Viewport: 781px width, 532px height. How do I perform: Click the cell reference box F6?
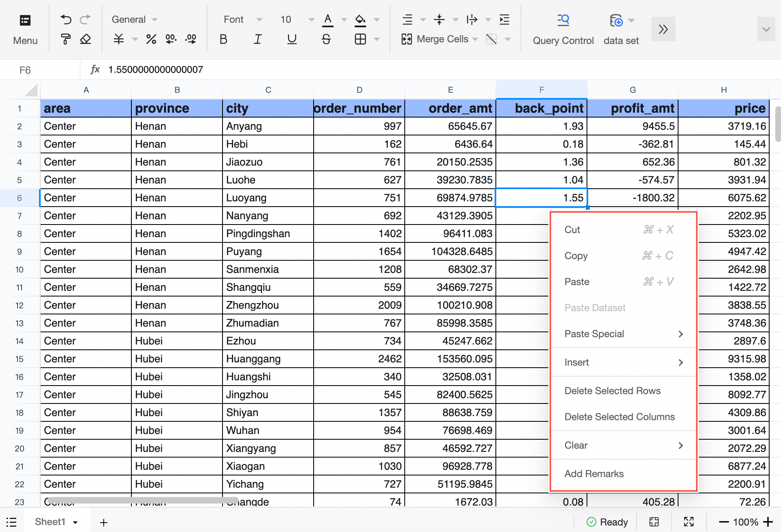pos(40,70)
